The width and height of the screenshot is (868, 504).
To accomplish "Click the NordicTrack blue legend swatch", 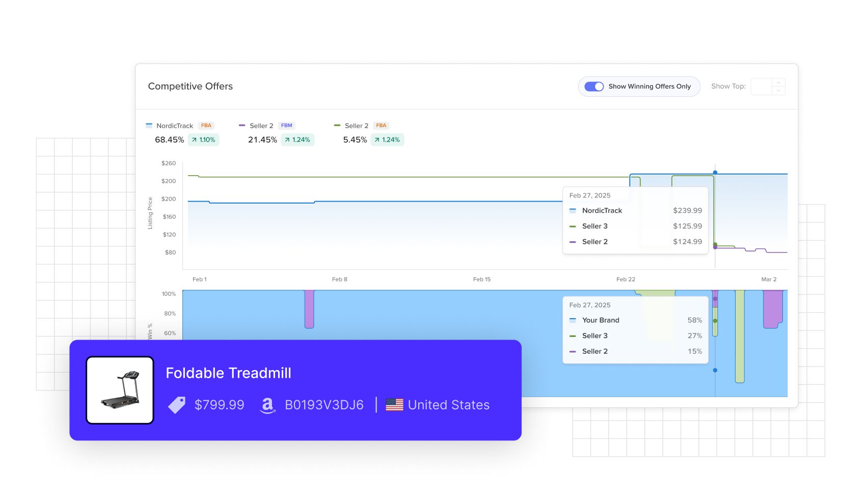I will pos(149,125).
